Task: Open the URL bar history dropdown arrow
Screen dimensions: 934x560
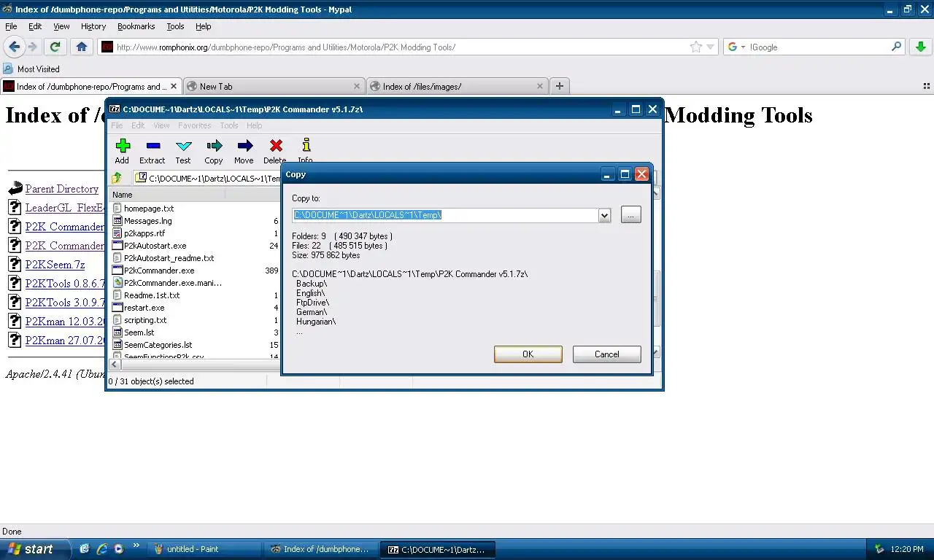Action: [711, 47]
